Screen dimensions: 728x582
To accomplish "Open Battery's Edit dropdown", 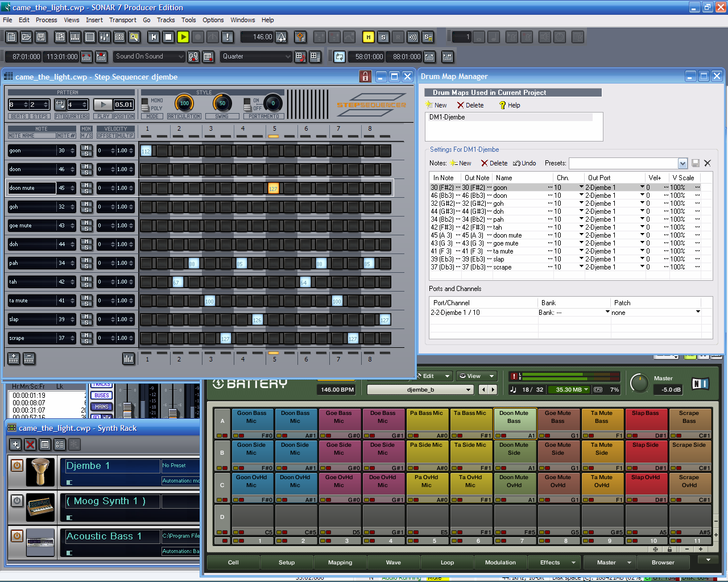I will coord(433,376).
